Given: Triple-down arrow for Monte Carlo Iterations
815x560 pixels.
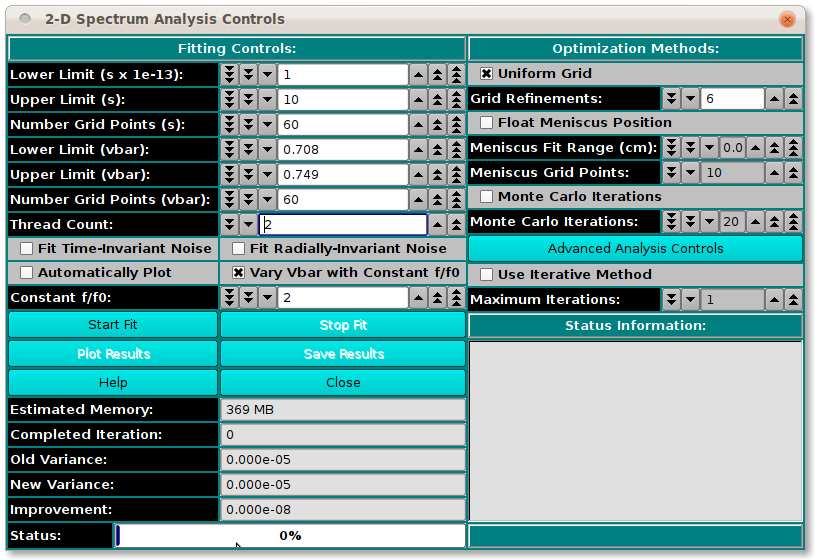Looking at the screenshot, I should coord(671,222).
